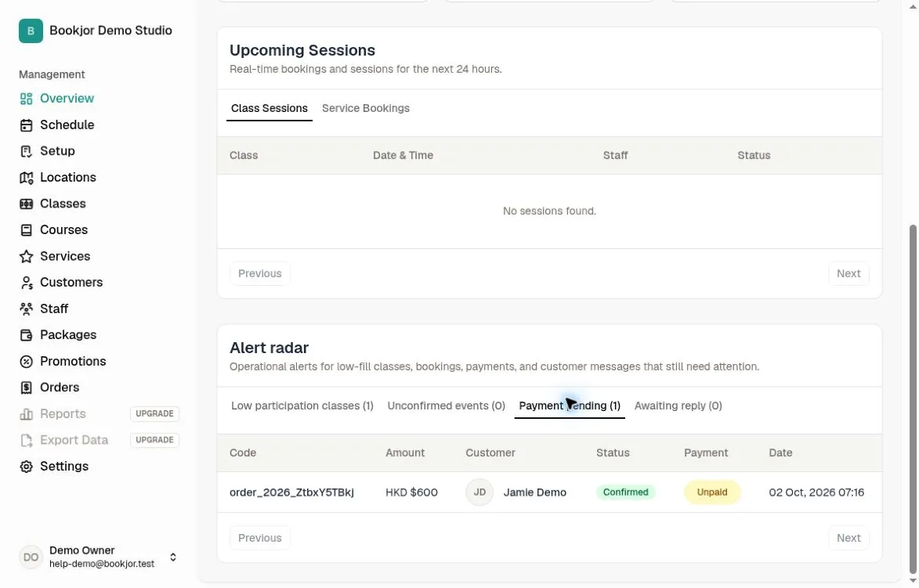Click the Staff column header

pyautogui.click(x=615, y=156)
